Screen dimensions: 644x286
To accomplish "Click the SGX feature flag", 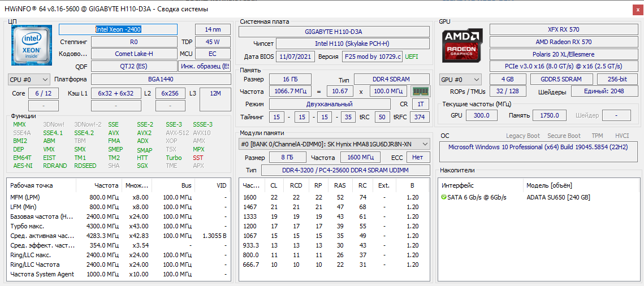I will [x=142, y=166].
